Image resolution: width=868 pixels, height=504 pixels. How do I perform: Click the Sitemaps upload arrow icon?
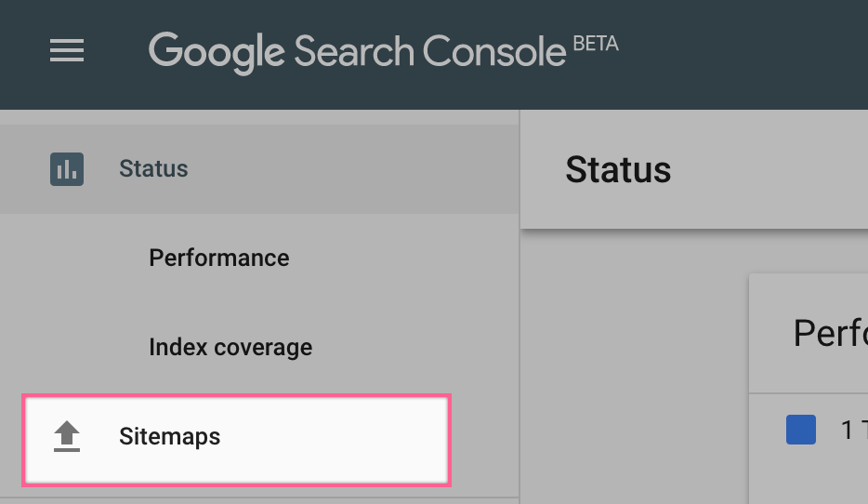pyautogui.click(x=67, y=436)
